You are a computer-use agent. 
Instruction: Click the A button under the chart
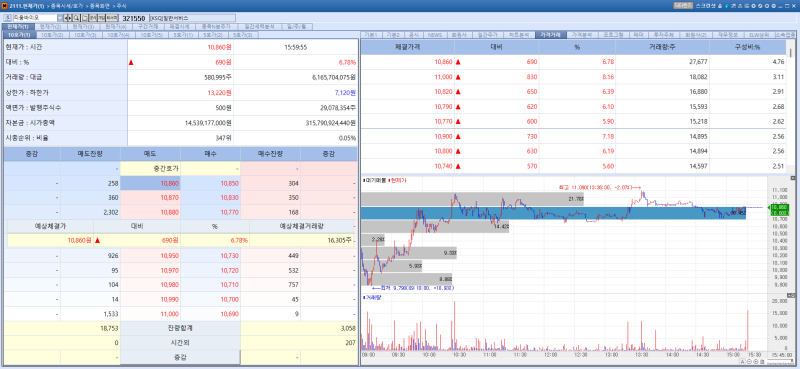742,362
